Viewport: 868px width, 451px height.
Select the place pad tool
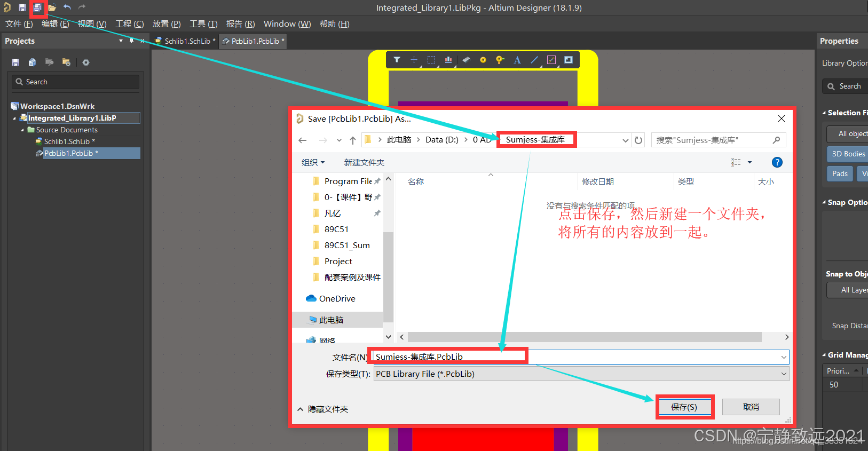[x=483, y=60]
